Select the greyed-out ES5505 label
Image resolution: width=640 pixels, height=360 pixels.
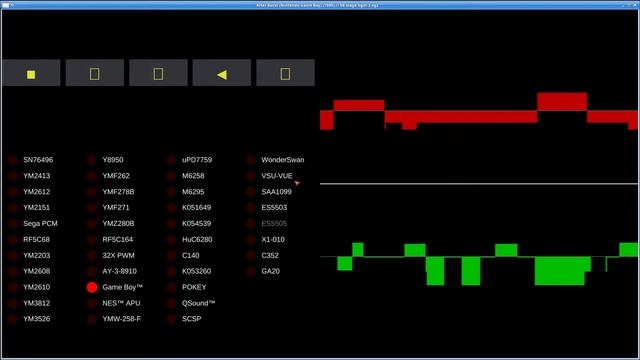(274, 224)
